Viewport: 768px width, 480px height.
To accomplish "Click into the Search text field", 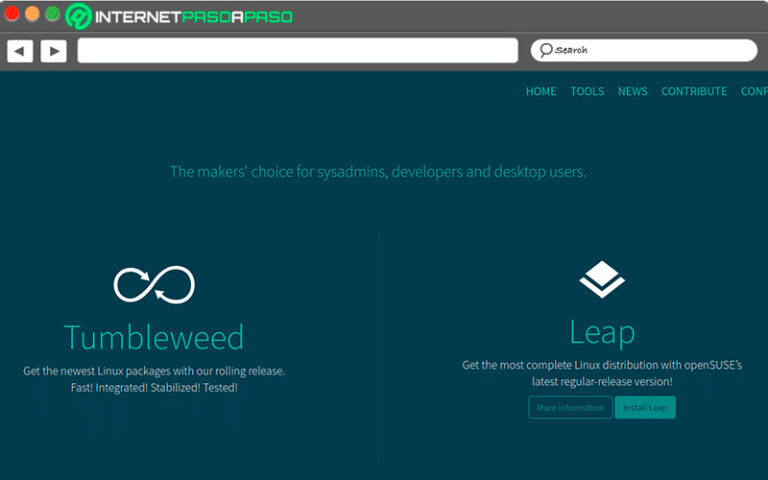I will click(x=650, y=50).
